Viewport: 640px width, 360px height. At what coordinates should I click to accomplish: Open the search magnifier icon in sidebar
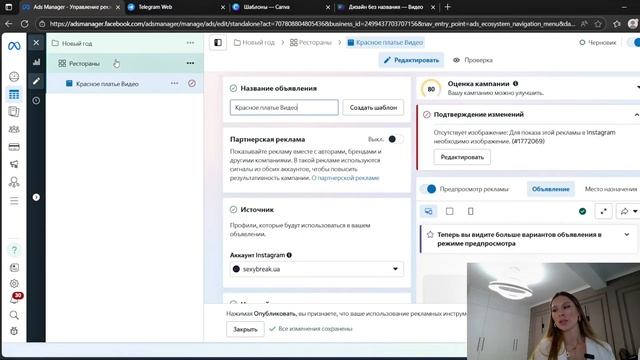point(14,315)
